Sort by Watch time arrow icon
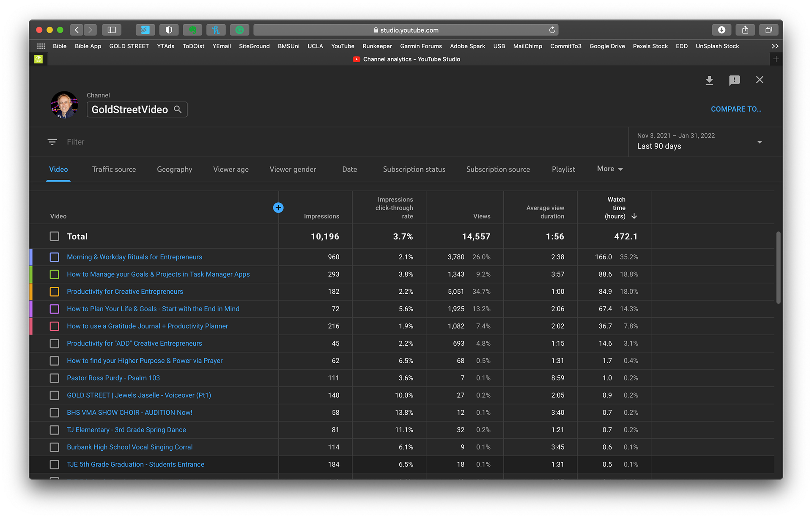Image resolution: width=812 pixels, height=518 pixels. (x=634, y=216)
